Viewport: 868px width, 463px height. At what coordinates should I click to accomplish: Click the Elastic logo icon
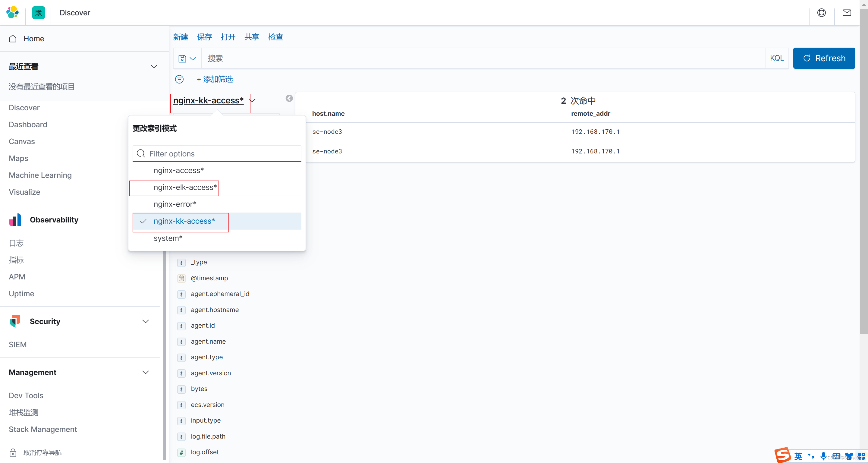point(12,12)
